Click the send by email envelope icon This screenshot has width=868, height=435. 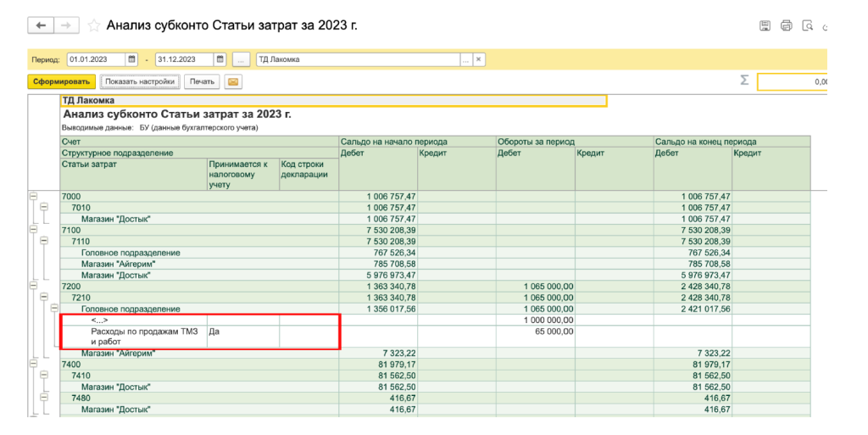[x=232, y=82]
